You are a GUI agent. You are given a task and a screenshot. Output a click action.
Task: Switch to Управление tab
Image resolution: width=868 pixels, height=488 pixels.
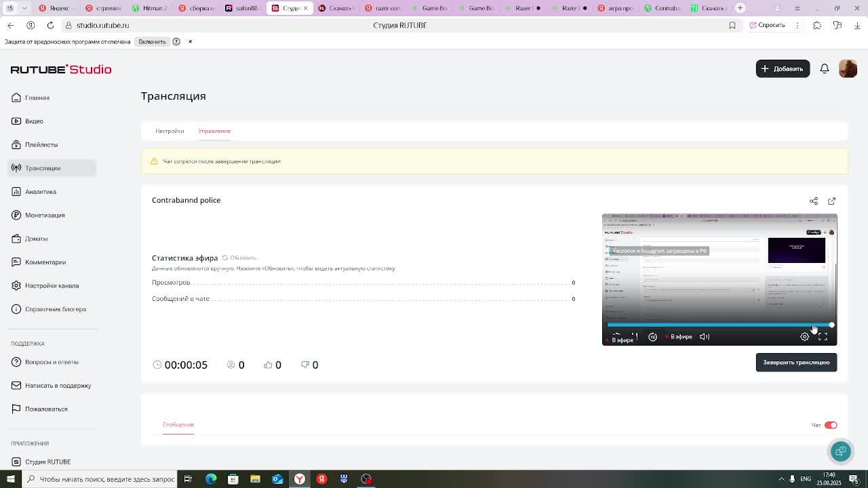[214, 131]
